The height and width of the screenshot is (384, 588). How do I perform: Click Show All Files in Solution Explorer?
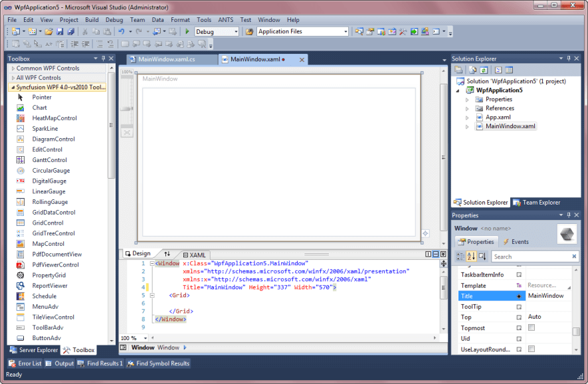[473, 70]
